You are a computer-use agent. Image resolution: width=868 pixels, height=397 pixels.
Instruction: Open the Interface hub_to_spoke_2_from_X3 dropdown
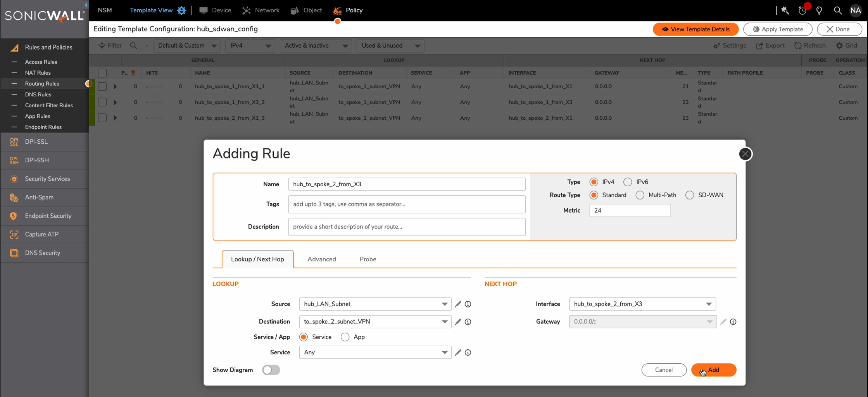click(x=642, y=304)
